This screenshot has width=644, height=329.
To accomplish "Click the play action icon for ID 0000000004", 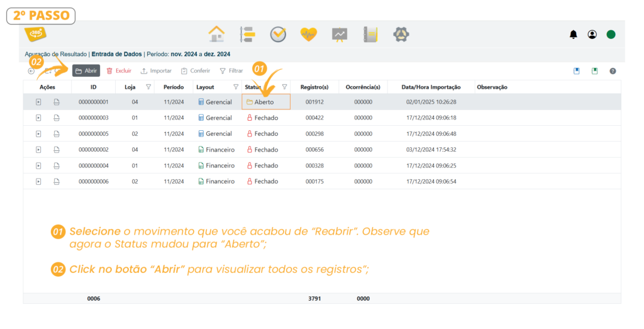I will click(38, 166).
